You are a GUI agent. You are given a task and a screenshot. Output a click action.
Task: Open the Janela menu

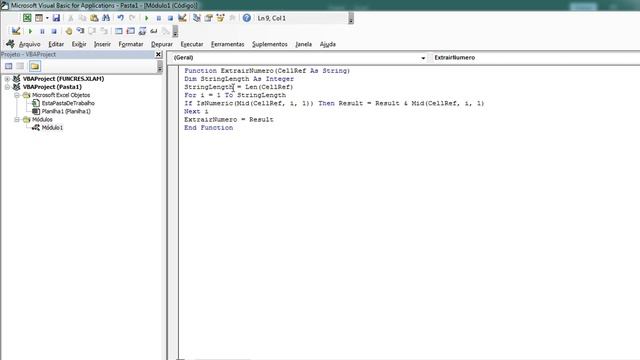303,44
